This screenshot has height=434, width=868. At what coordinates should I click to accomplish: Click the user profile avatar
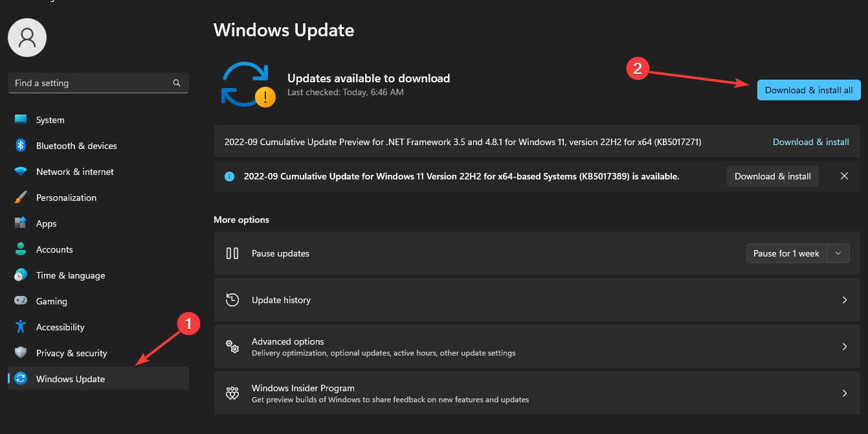click(x=27, y=38)
